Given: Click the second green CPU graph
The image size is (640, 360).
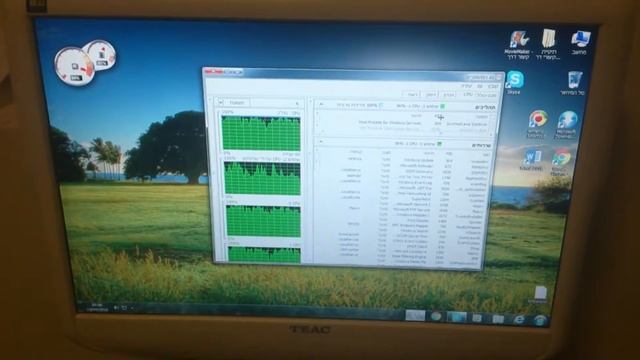Looking at the screenshot, I should point(262,178).
